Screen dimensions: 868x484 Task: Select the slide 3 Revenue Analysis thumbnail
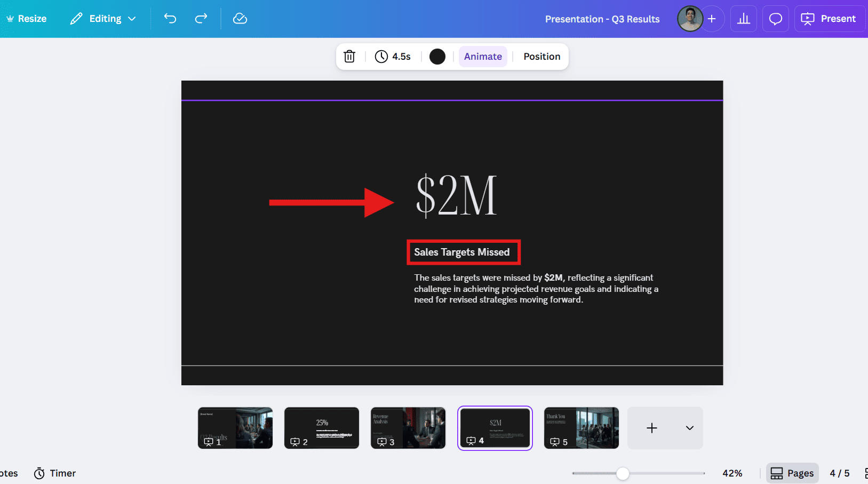coord(408,428)
